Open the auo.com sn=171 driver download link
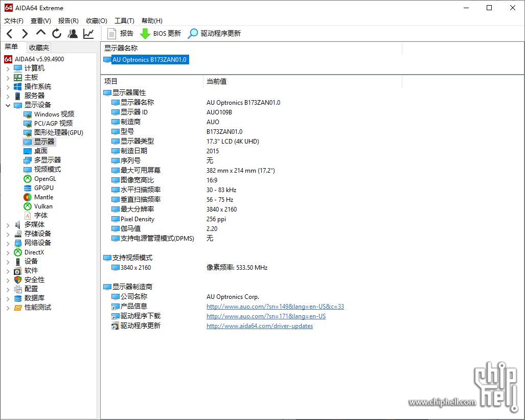The height and width of the screenshot is (420, 525). coord(266,316)
